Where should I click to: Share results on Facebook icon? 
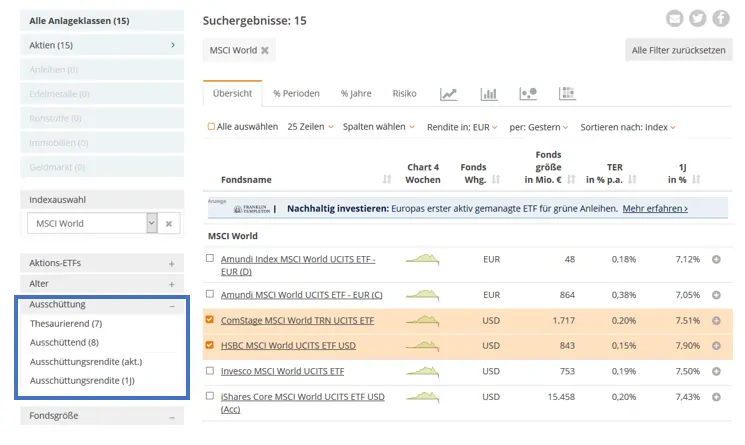coord(721,19)
